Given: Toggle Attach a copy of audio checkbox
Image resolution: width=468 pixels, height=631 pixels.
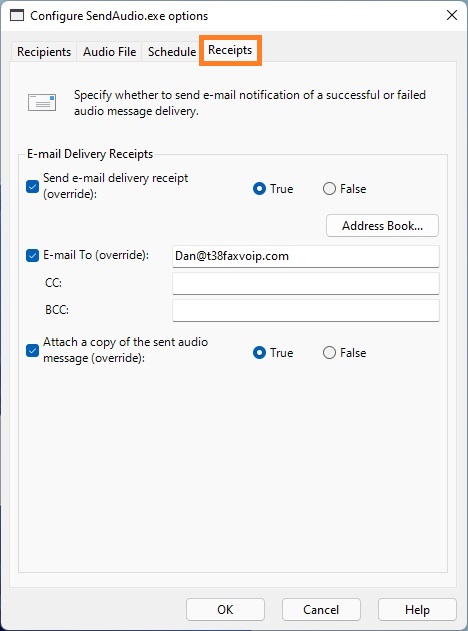Looking at the screenshot, I should [32, 350].
